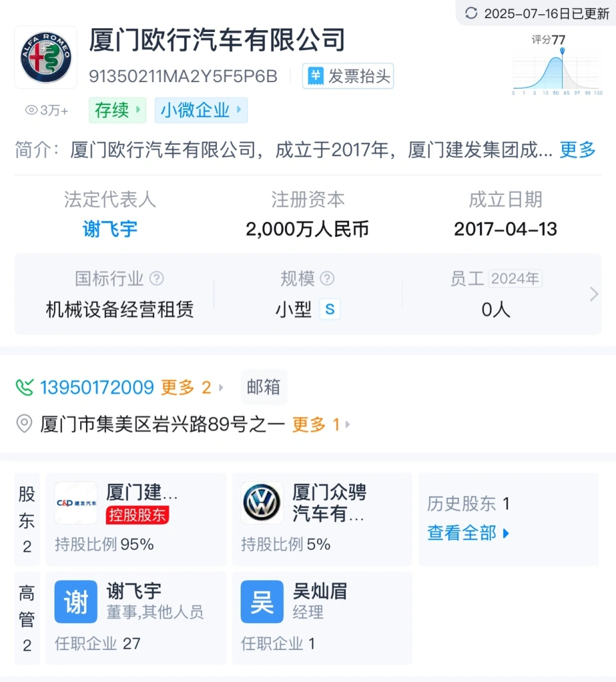Click the help icon next to 规模
This screenshot has height=682, width=616.
click(327, 278)
